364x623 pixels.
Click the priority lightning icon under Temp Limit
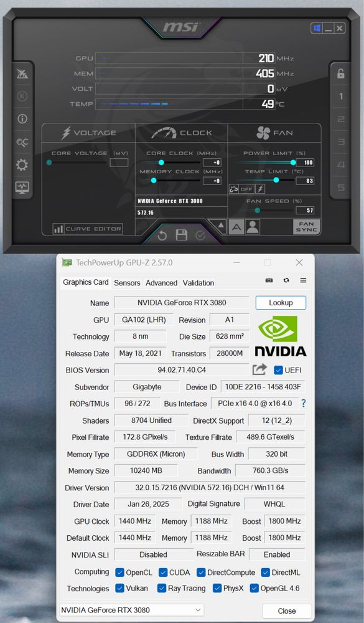click(x=260, y=189)
